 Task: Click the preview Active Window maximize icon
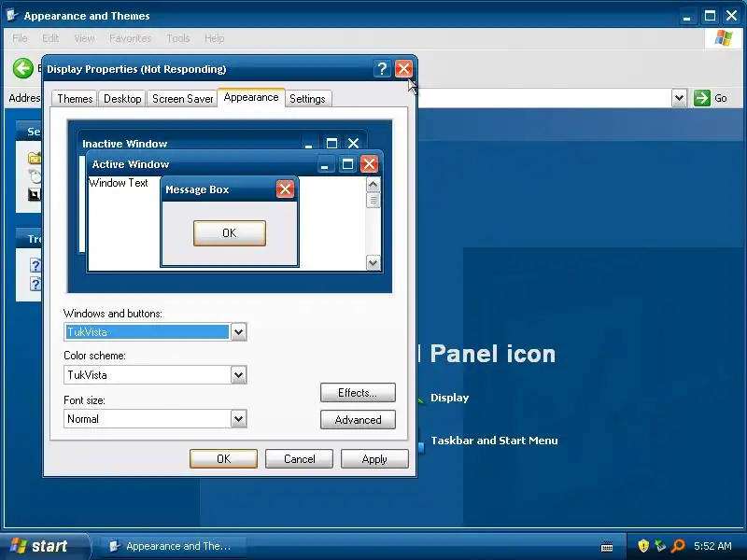pos(347,165)
